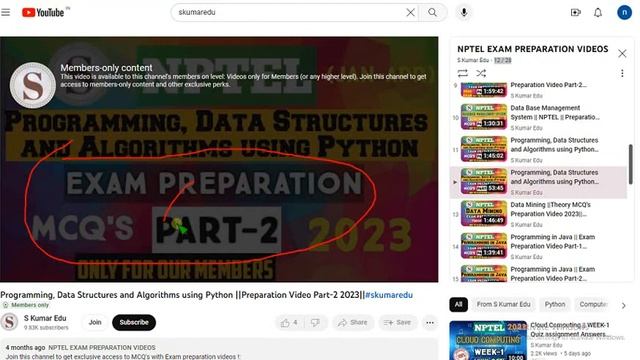This screenshot has height=360, width=640.
Task: Click the Cloud Computing WEEK-1 Quiz title
Action: 570,329
